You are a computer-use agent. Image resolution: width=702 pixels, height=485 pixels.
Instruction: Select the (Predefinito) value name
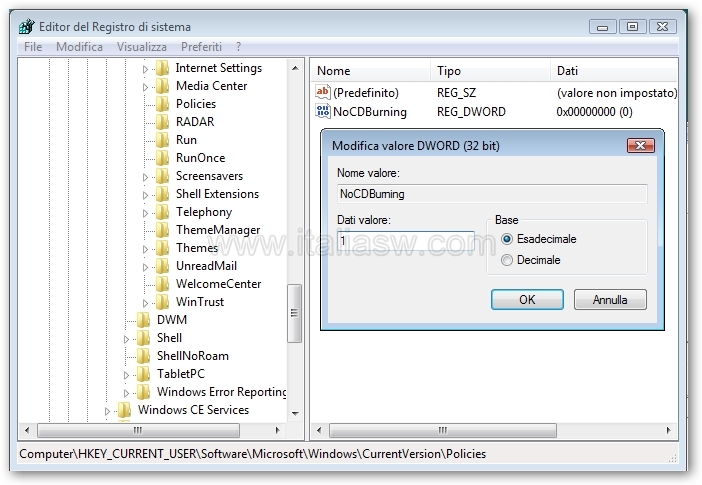pos(366,93)
